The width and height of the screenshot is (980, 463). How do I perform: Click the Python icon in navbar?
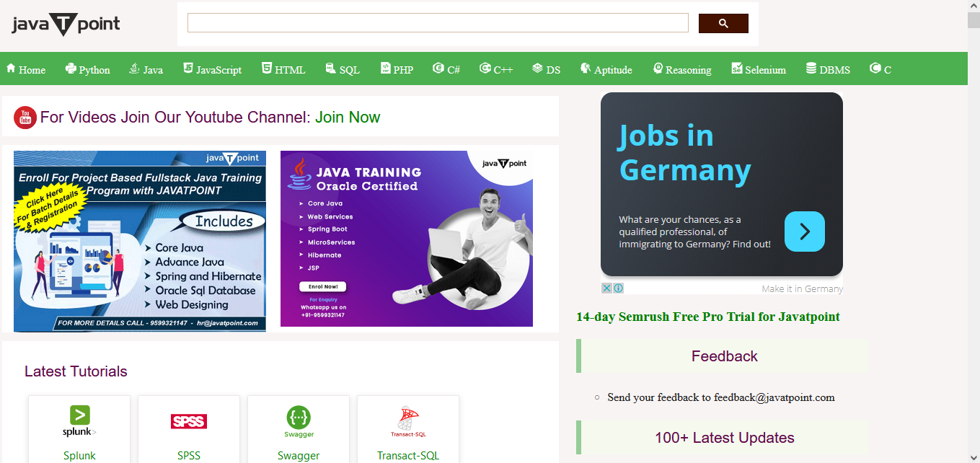point(71,69)
